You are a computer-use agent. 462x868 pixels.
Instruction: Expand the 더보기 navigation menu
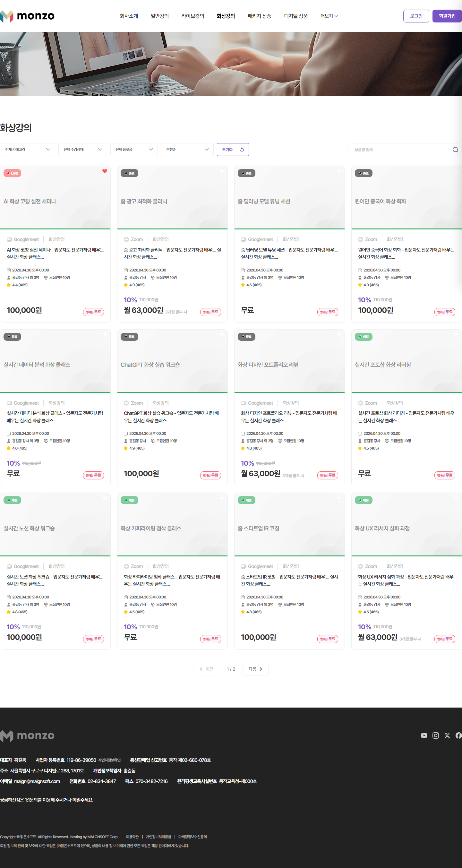pyautogui.click(x=329, y=16)
